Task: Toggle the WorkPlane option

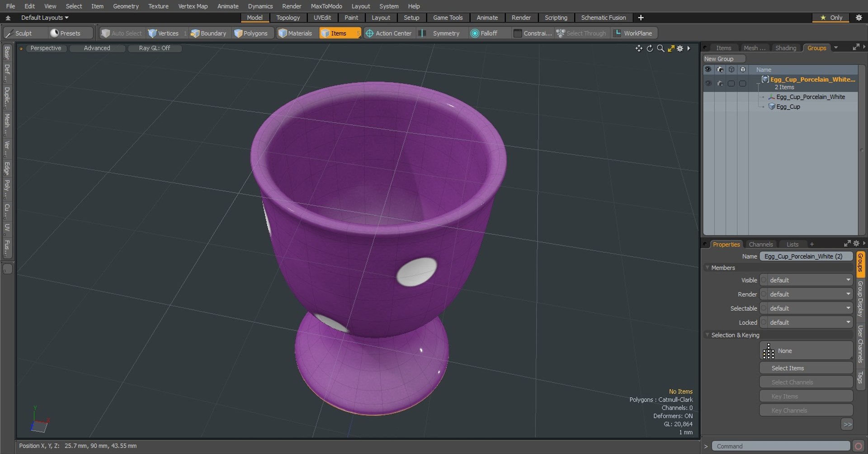Action: (633, 33)
